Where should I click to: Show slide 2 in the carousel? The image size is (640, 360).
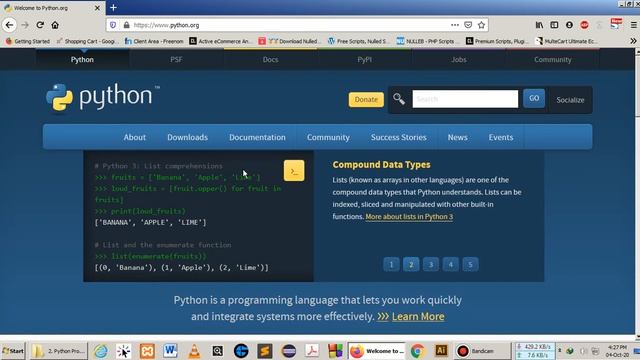(x=411, y=264)
